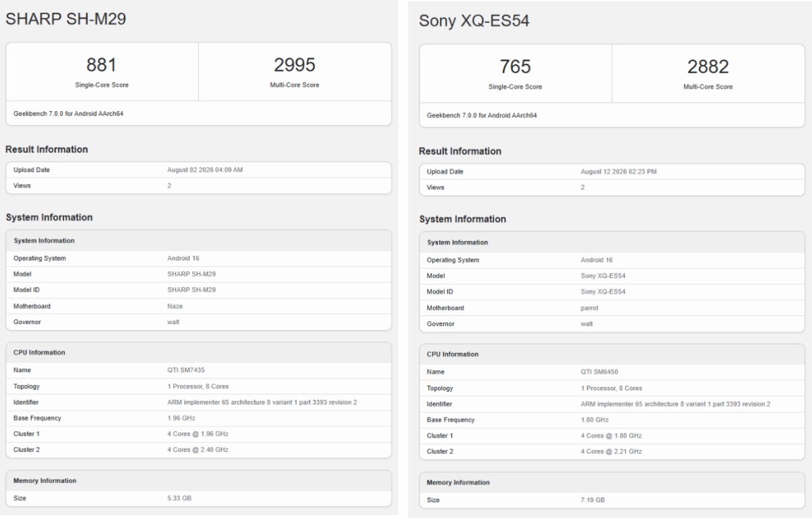Click the Sony motherboard value parrot
This screenshot has height=523, width=812.
click(589, 308)
